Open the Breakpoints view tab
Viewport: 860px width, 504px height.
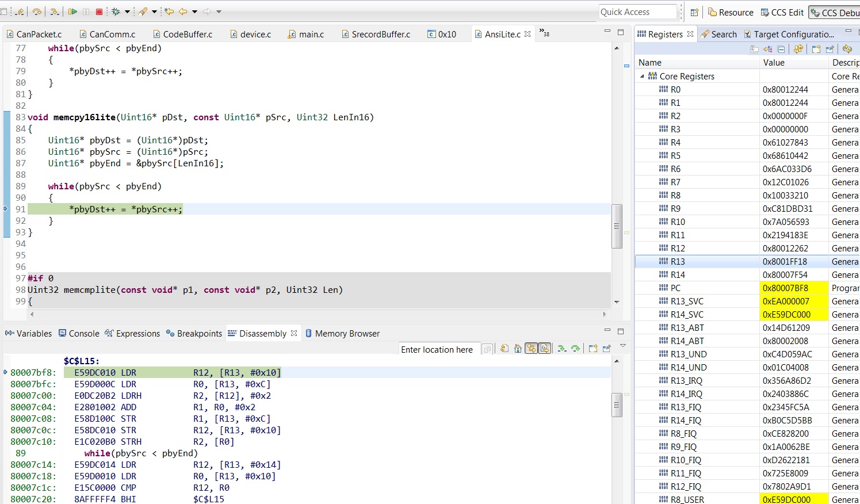point(194,333)
